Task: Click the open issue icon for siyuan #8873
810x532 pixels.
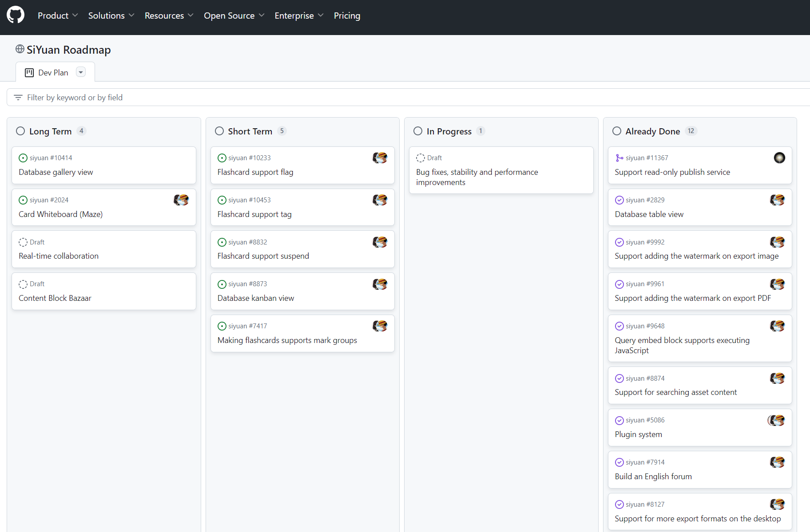Action: point(222,284)
